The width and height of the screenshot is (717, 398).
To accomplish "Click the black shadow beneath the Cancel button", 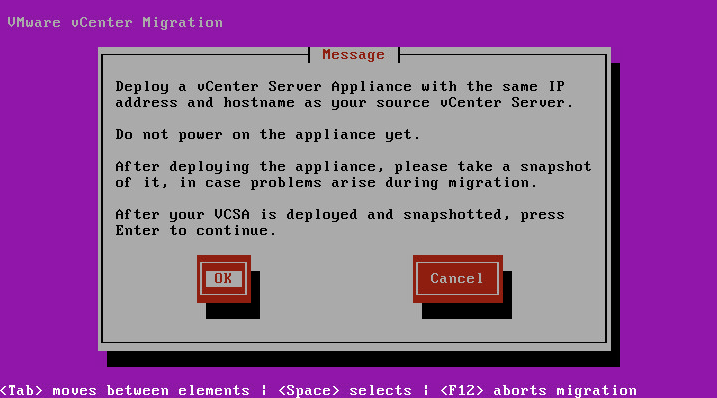I will pos(467,311).
